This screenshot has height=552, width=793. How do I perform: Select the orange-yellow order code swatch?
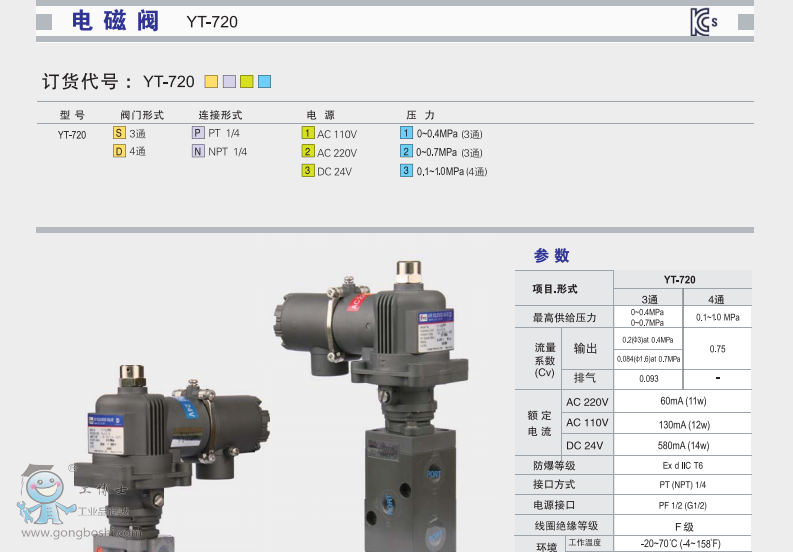click(211, 81)
